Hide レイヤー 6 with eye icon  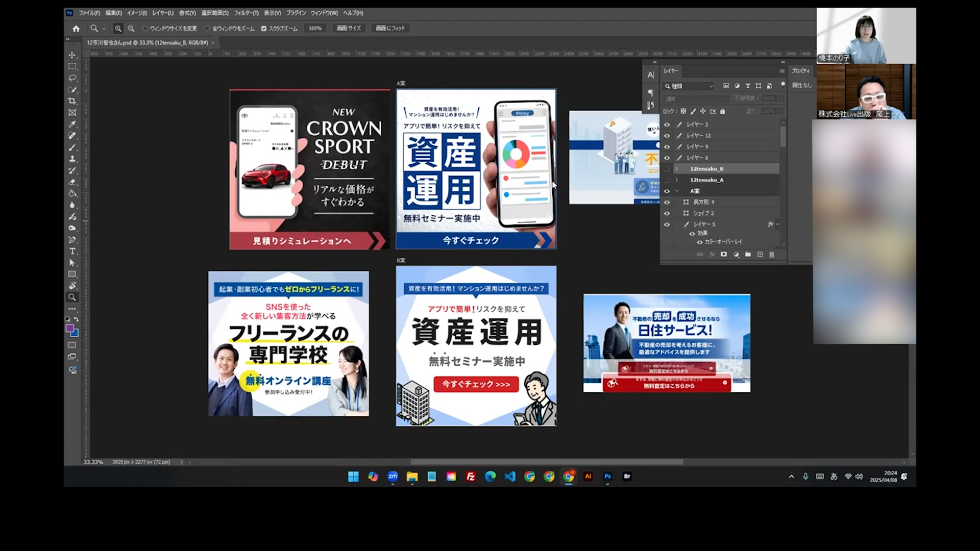[667, 158]
